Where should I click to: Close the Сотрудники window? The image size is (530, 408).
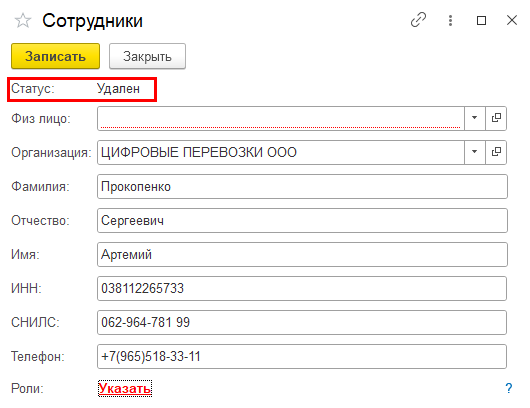(512, 20)
